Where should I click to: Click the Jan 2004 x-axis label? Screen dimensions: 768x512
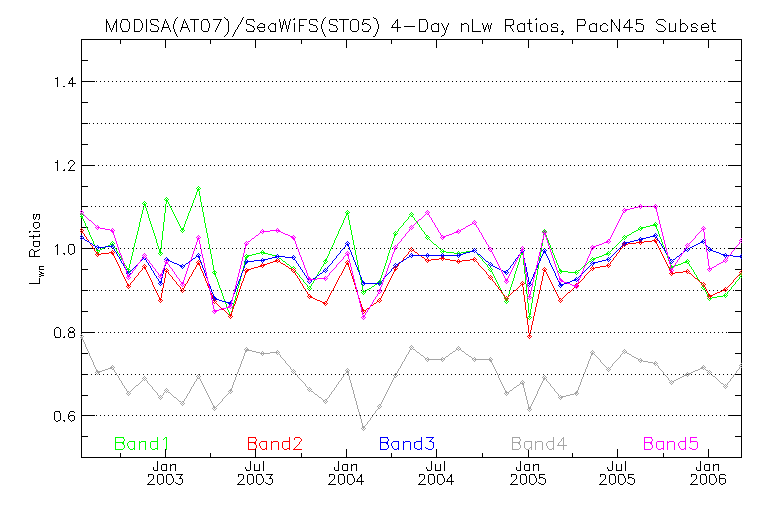coord(346,473)
